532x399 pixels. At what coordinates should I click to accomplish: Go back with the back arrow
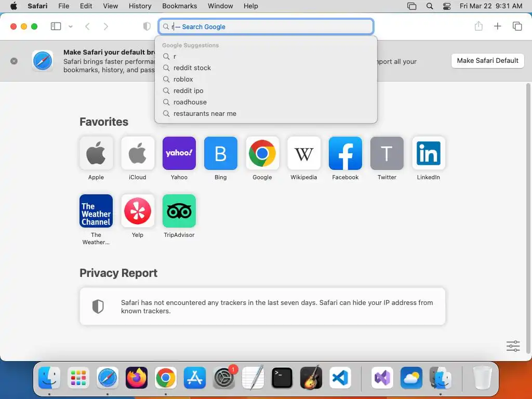click(x=87, y=26)
